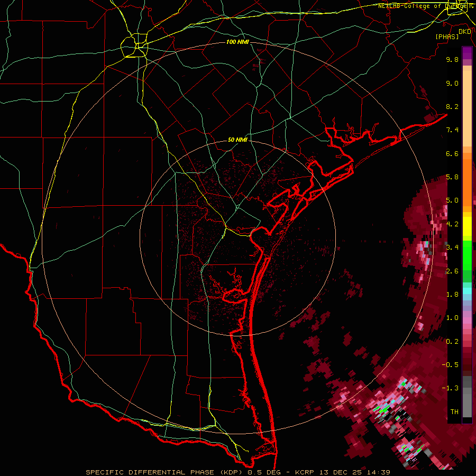Click the 1.8 scale label

[x=452, y=295]
